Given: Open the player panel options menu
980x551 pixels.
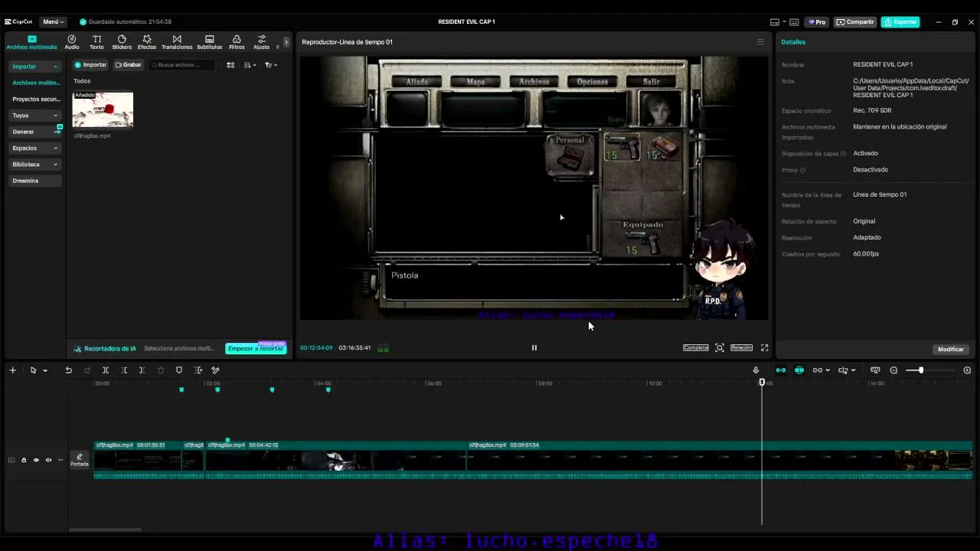Looking at the screenshot, I should pos(760,42).
